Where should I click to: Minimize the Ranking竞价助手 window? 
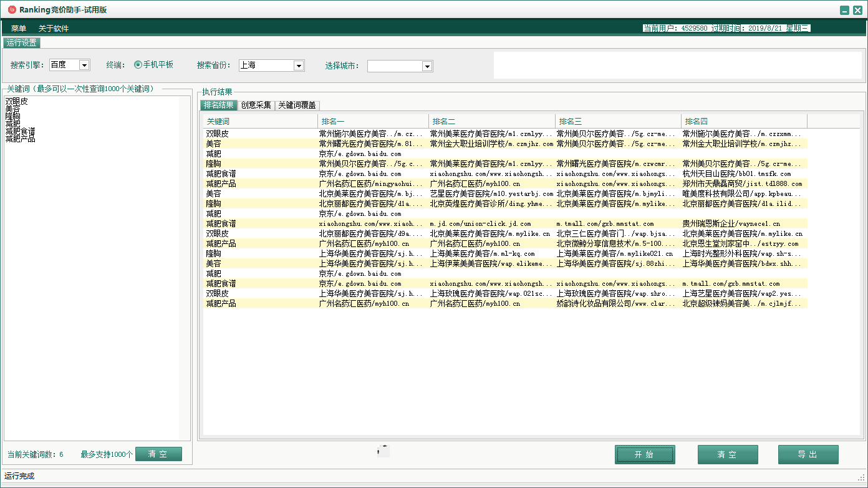coord(844,10)
